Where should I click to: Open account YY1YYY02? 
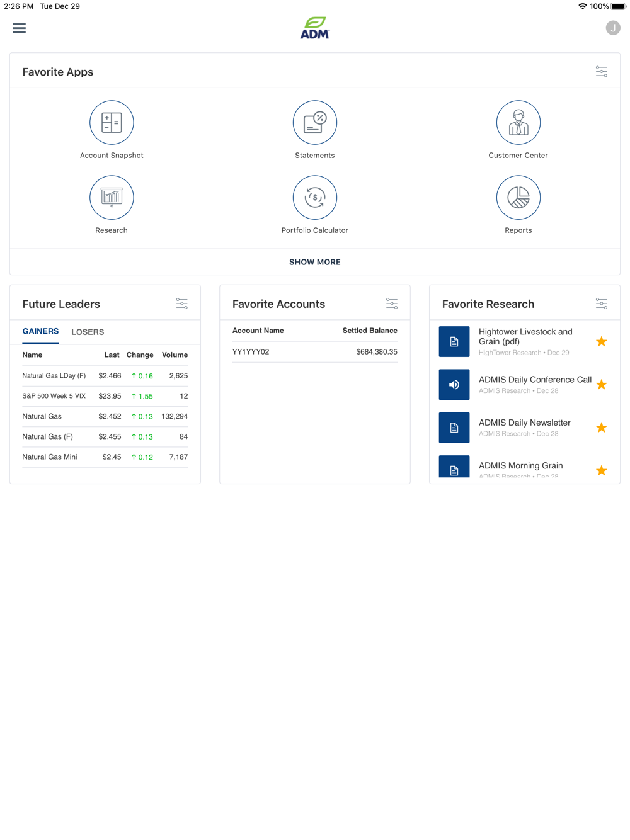[251, 352]
